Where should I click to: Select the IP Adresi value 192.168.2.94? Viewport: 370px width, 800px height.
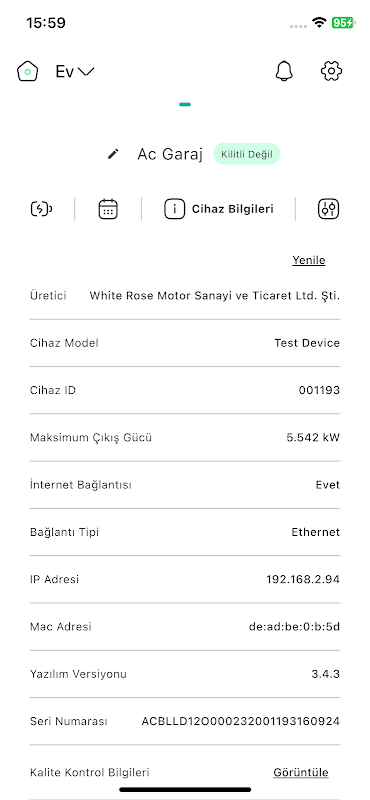pos(303,580)
